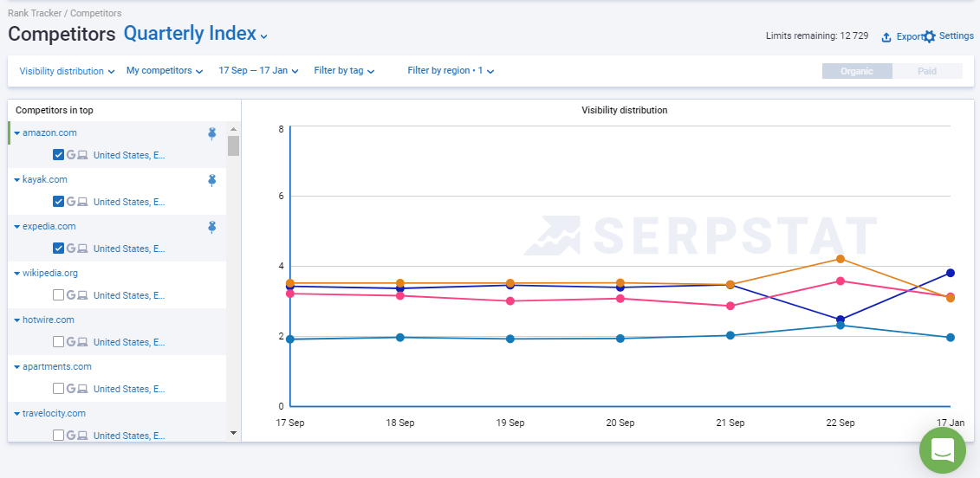The width and height of the screenshot is (980, 478).
Task: Click the light blue data point at 18 Sep
Action: coord(400,338)
